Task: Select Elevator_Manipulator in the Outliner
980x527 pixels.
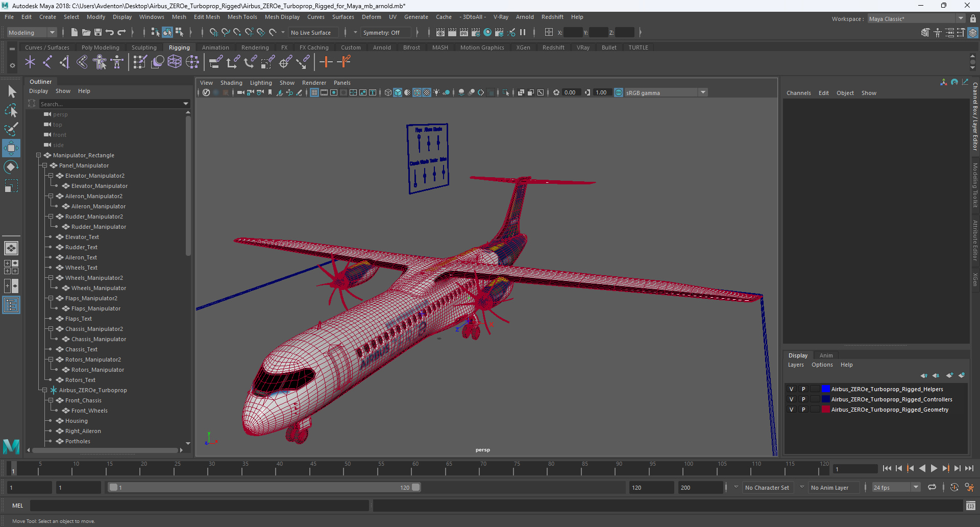Action: [x=100, y=186]
